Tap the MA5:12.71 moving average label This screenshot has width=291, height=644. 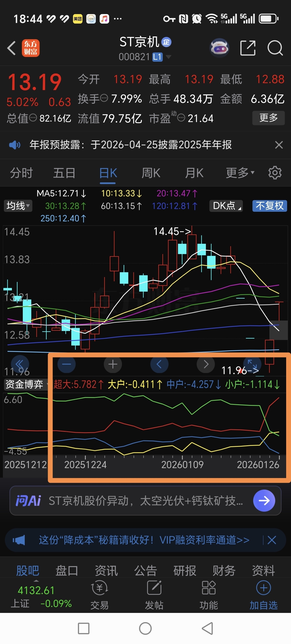click(61, 193)
